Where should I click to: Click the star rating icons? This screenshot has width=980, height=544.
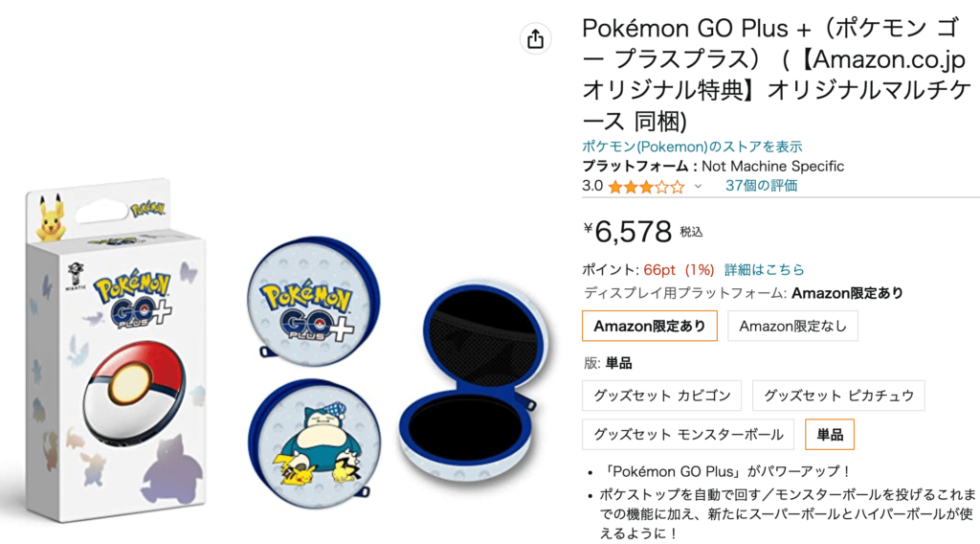click(646, 187)
